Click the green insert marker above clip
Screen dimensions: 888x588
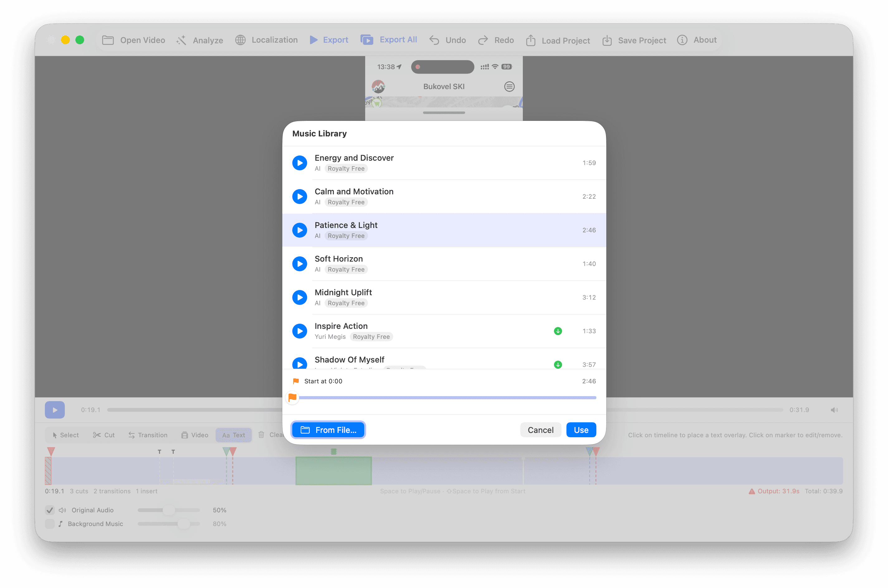tap(333, 452)
